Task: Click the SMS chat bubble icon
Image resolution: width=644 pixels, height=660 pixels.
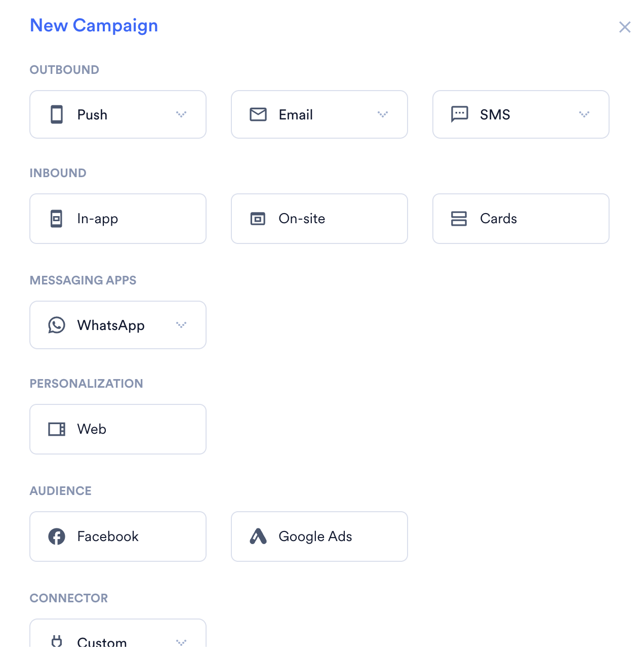Action: coord(460,114)
